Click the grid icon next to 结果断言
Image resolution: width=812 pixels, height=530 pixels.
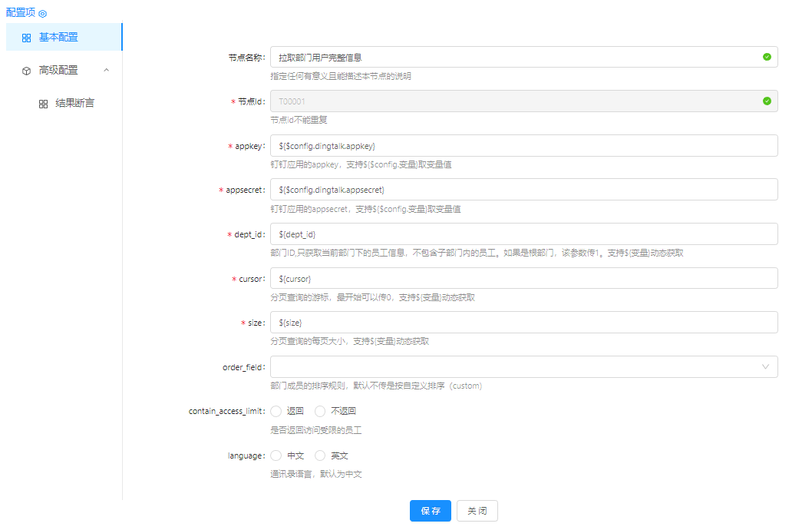coord(43,104)
